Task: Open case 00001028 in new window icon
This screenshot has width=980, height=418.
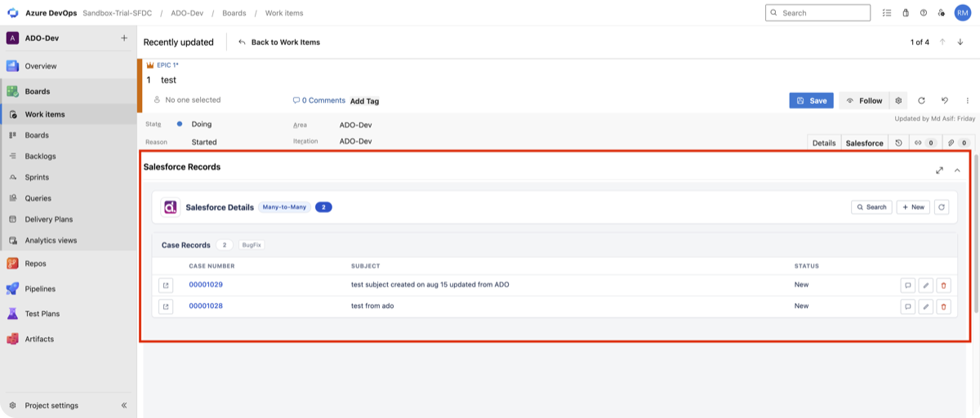Action: pyautogui.click(x=166, y=306)
